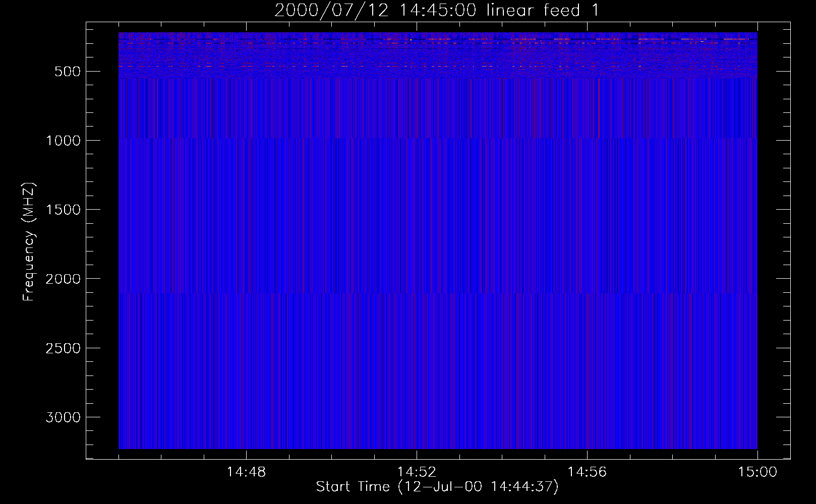Click the 14:52 time tick label
The width and height of the screenshot is (816, 504).
(417, 472)
